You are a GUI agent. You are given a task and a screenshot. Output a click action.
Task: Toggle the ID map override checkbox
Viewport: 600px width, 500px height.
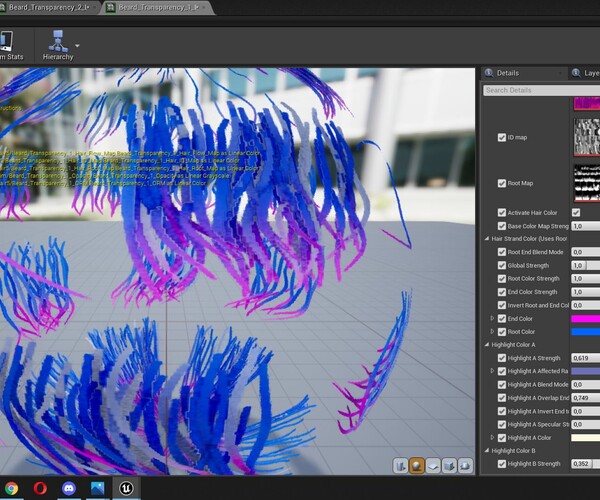coord(502,137)
